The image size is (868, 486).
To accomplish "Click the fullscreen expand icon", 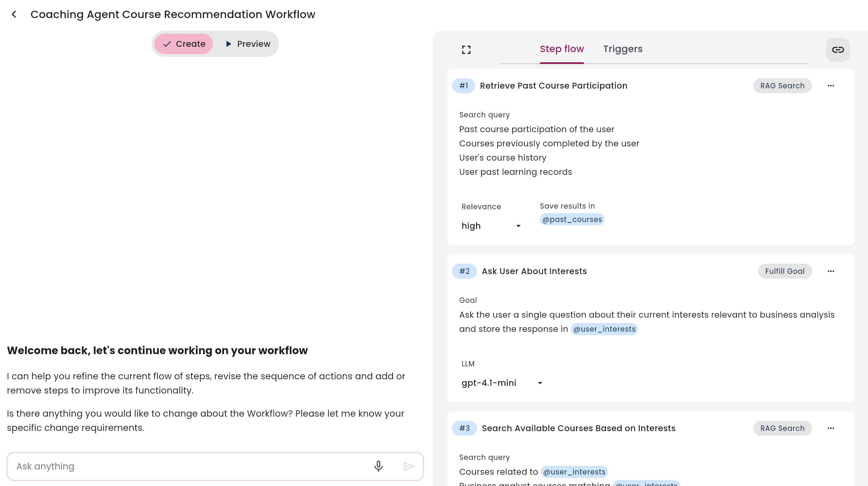I will tap(466, 49).
